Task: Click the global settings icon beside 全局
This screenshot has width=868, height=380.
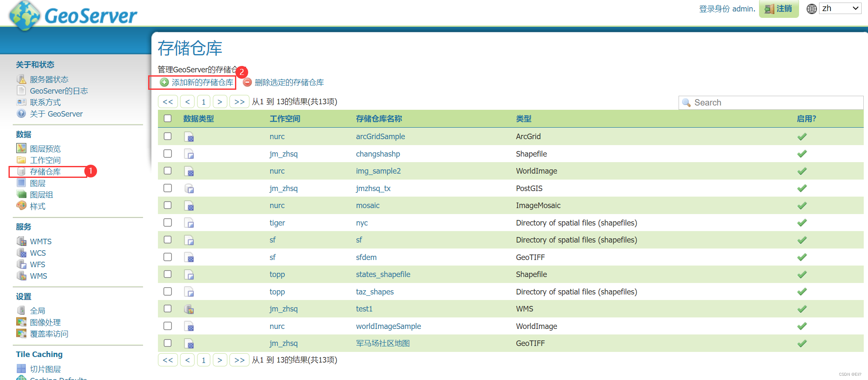Action: (x=21, y=311)
